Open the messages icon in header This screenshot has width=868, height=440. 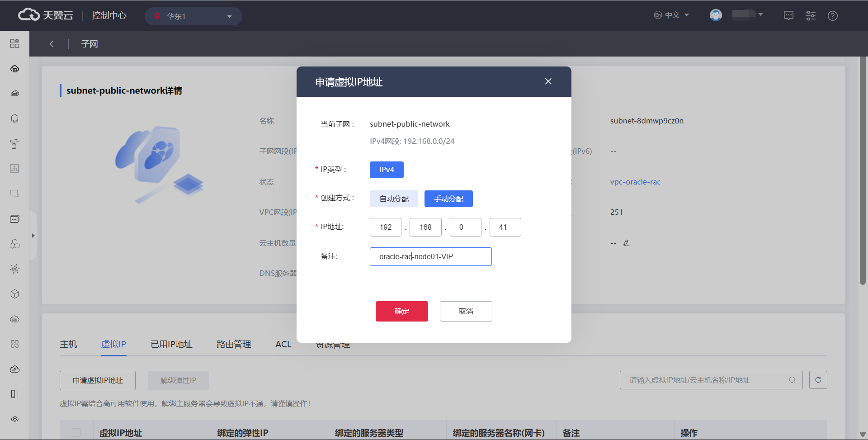click(x=788, y=16)
